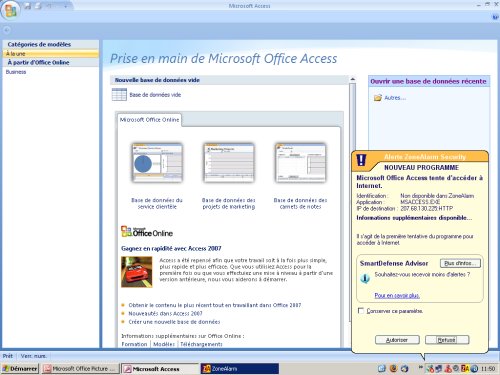Click 'Base de données du service clientèle' caption
500x375 pixels.
157,203
